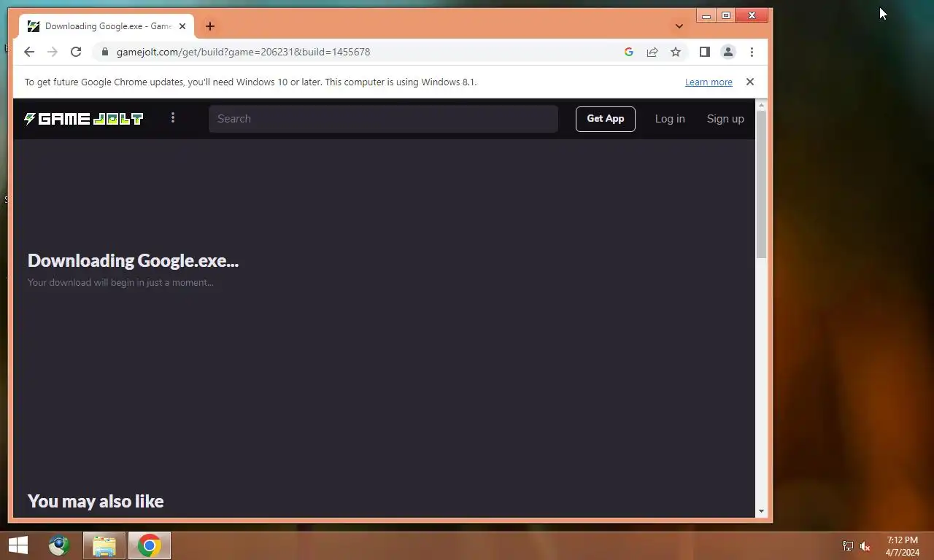Click the scrollbar down arrow
This screenshot has width=934, height=560.
[762, 512]
